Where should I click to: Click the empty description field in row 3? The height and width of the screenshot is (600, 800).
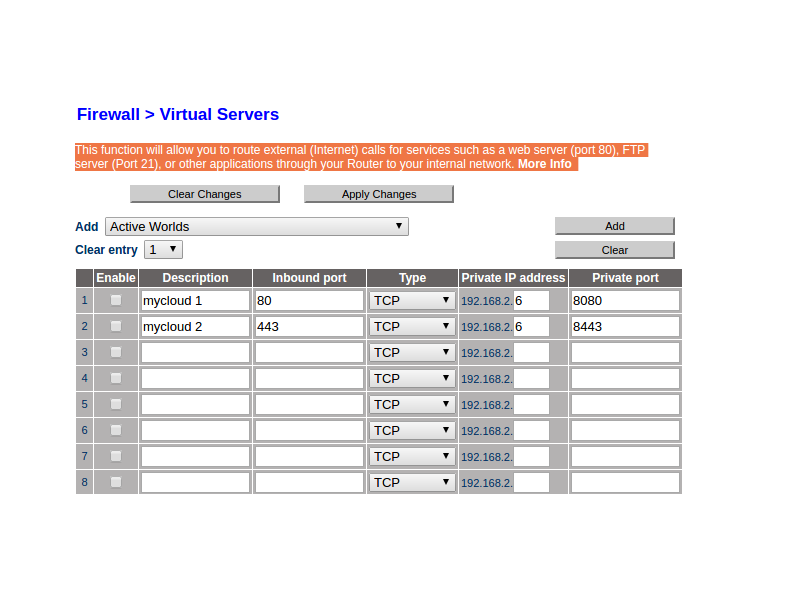[195, 353]
